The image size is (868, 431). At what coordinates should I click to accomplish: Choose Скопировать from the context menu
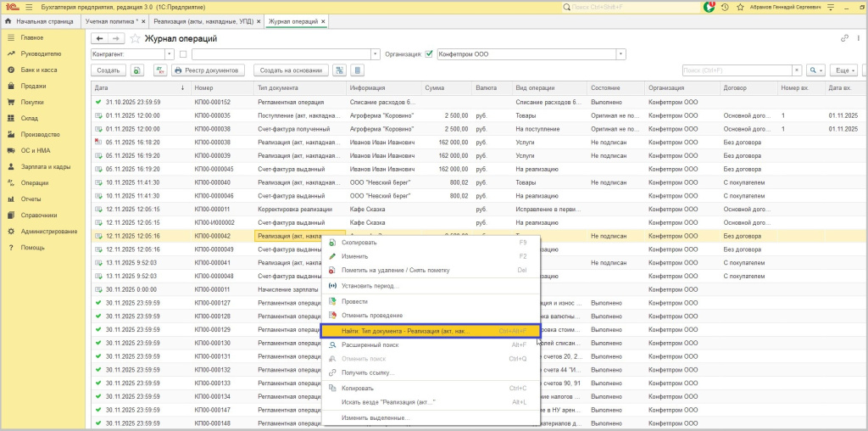click(x=359, y=243)
